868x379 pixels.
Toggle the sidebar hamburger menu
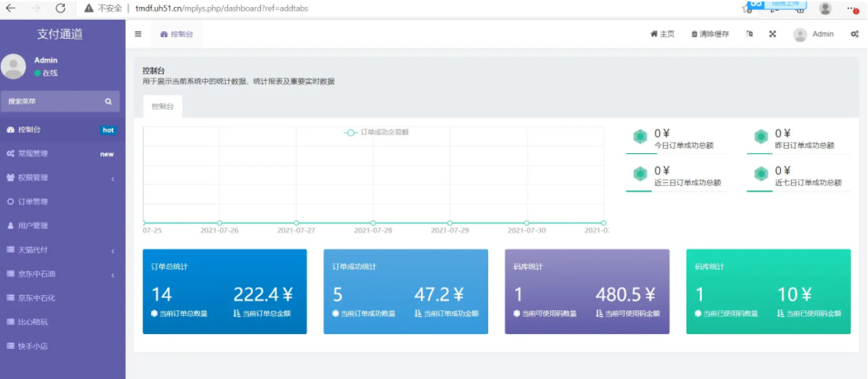(x=138, y=34)
